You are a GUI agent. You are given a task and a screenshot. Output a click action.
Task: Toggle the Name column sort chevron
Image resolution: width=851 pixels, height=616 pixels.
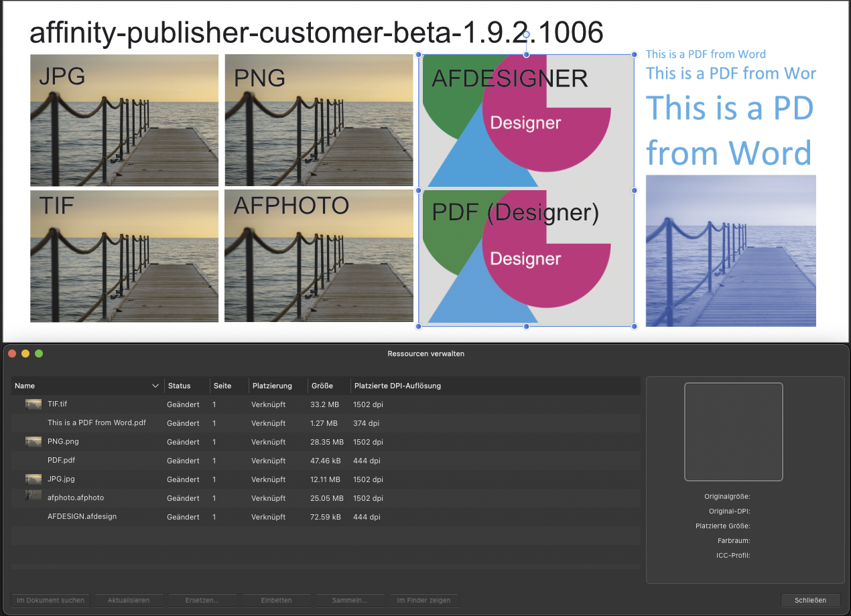(155, 386)
